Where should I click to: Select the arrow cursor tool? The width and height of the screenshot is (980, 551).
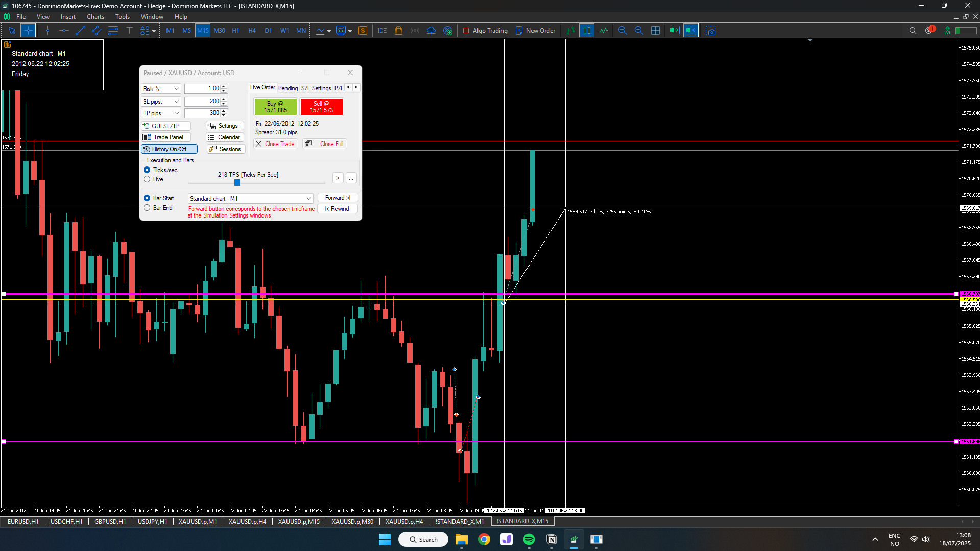point(12,31)
